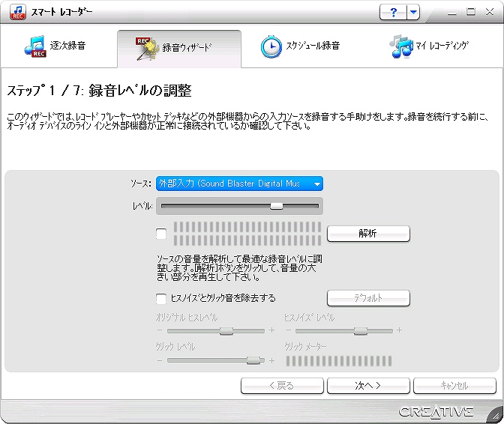Click the window resize grip at corner
Image resolution: width=504 pixels, height=424 pixels.
(496, 416)
